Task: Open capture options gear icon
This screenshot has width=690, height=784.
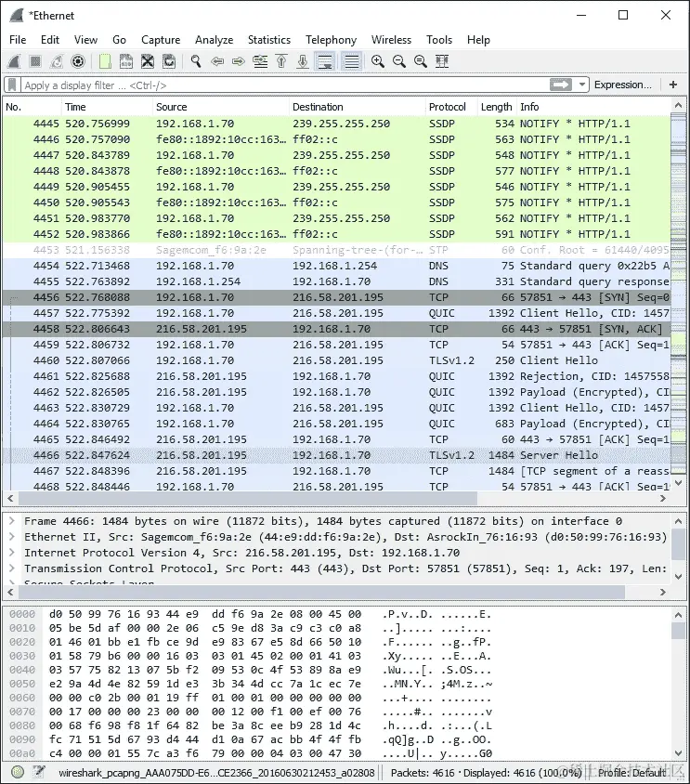Action: (x=78, y=61)
